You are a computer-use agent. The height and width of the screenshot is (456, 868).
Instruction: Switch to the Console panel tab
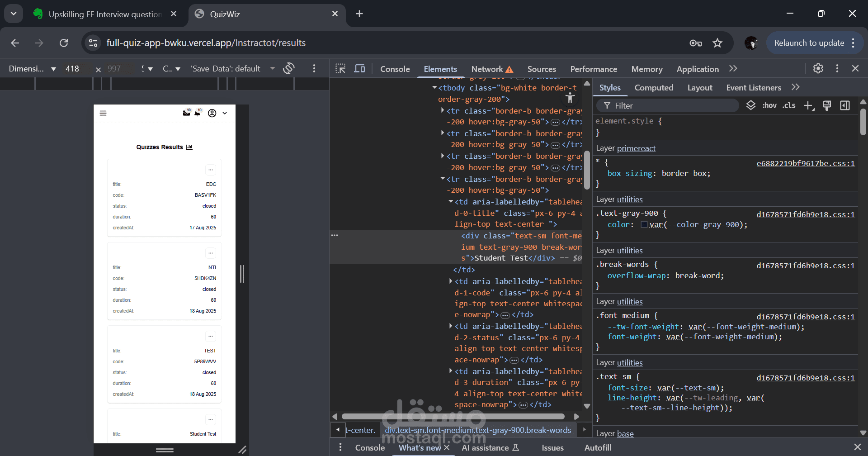[x=395, y=69]
